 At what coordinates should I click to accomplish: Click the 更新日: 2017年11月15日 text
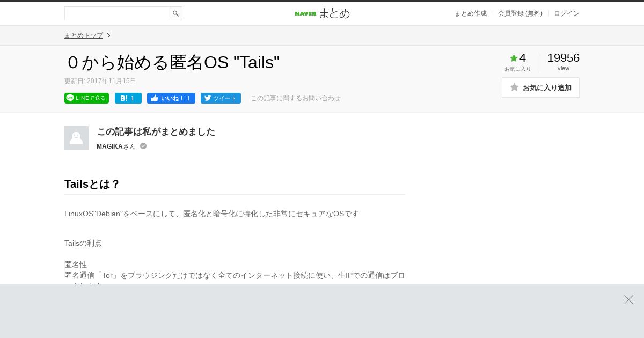tap(100, 81)
